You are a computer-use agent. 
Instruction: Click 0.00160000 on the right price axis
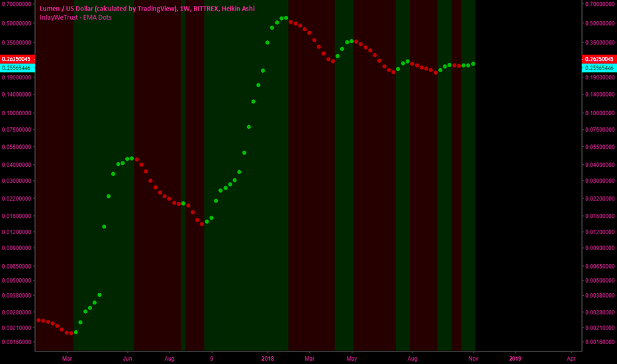(x=600, y=342)
